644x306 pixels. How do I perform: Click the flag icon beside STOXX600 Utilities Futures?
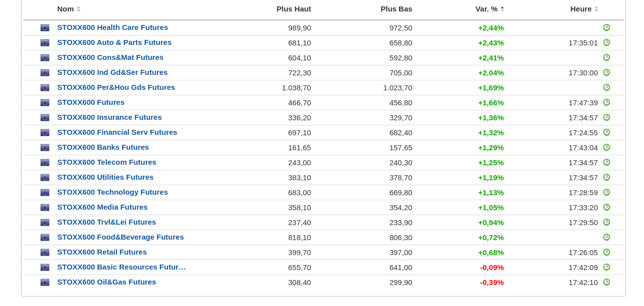point(45,178)
